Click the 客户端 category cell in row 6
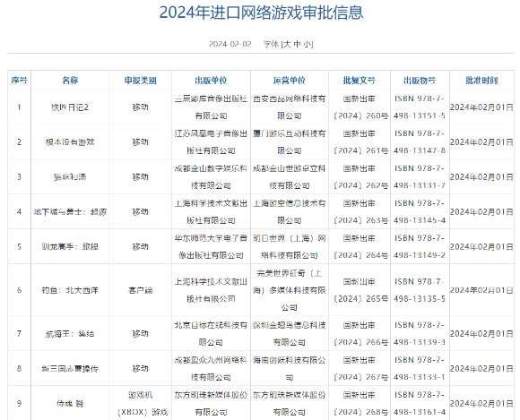Image resolution: width=520 pixels, height=420 pixels. tap(140, 290)
